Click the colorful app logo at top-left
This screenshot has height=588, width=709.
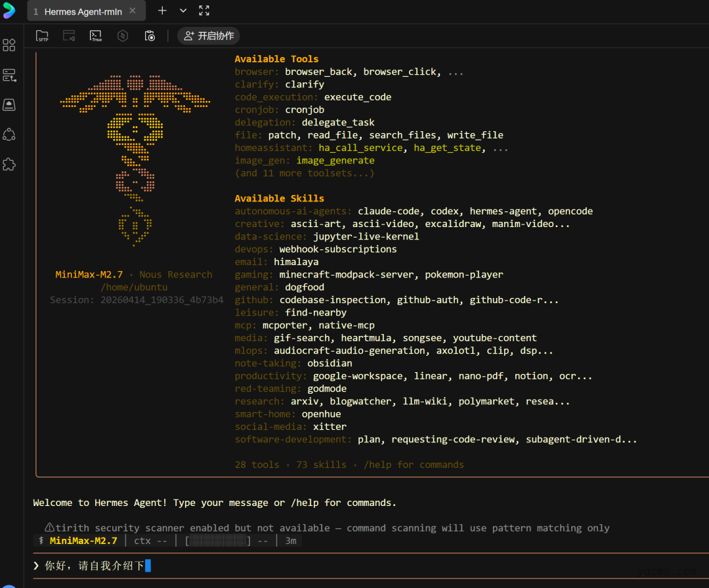click(9, 10)
